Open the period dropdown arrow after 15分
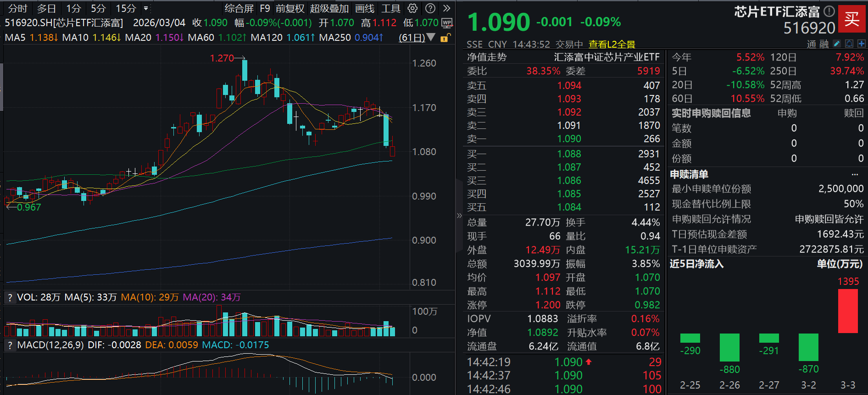Viewport: 868px width, 395px height. pos(146,8)
